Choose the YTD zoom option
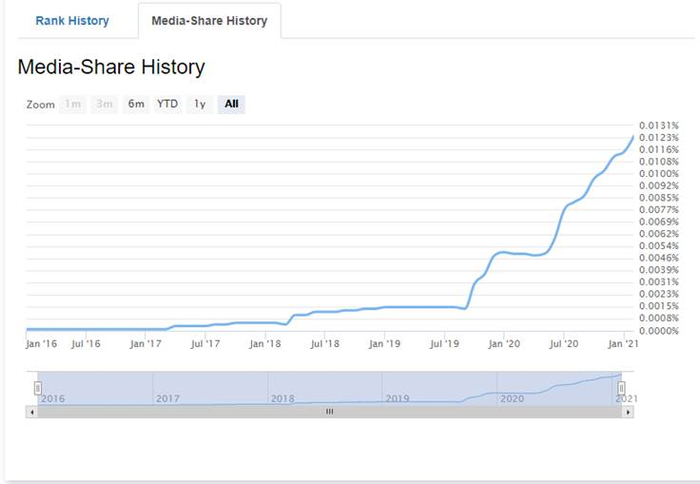This screenshot has height=484, width=700. [x=168, y=104]
